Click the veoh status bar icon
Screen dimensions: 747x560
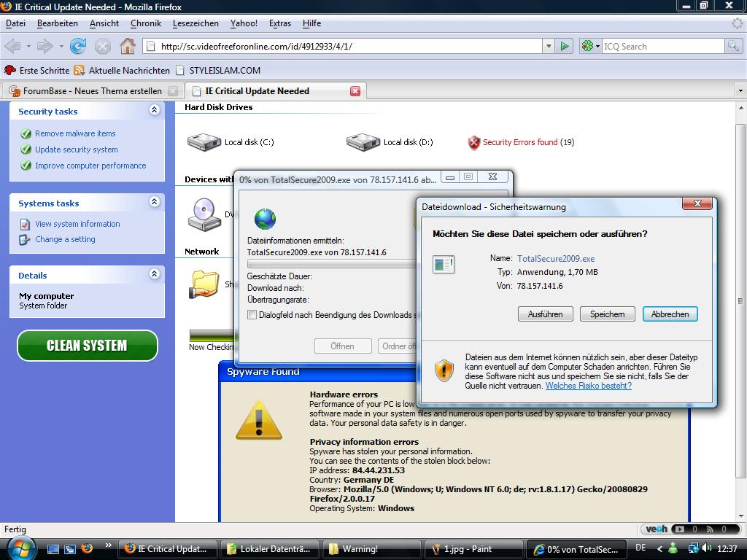(x=657, y=529)
